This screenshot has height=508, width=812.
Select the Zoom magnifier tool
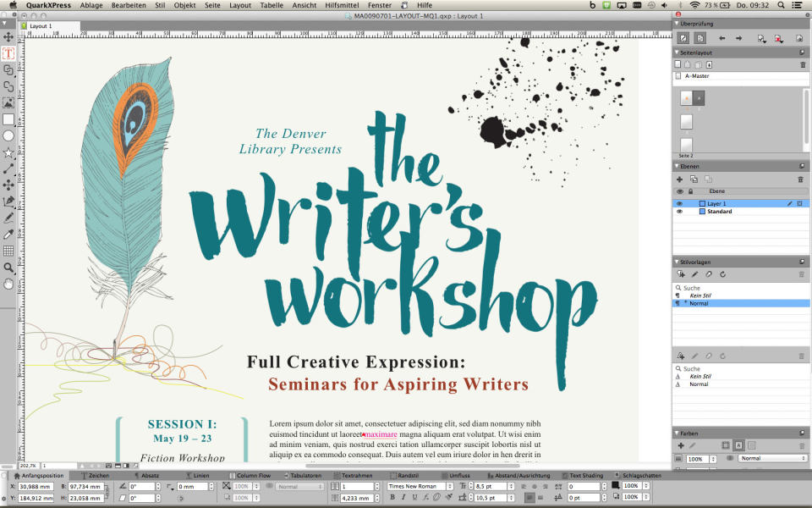pyautogui.click(x=8, y=268)
